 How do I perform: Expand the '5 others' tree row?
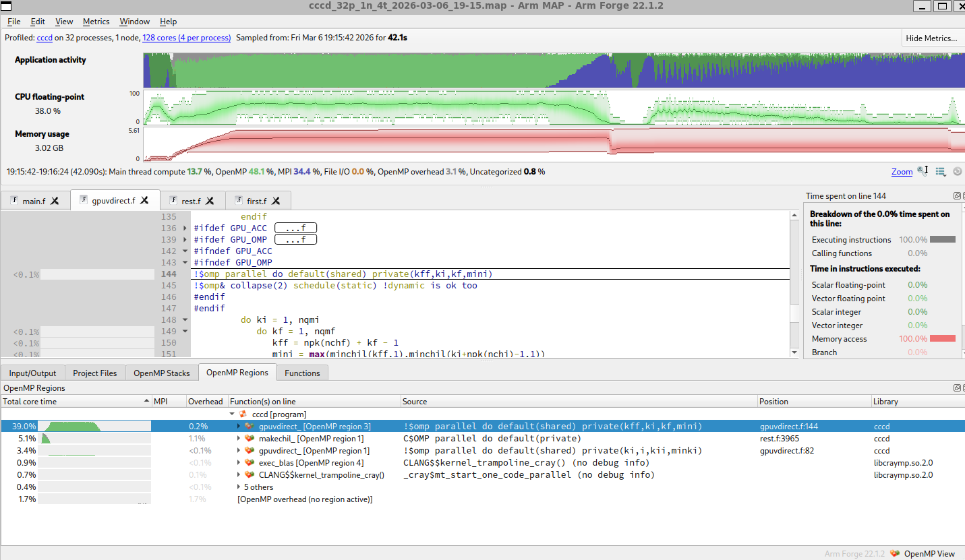click(x=239, y=487)
